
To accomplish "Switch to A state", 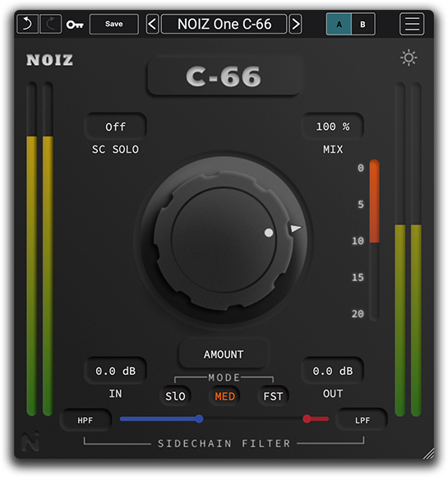I will pos(339,25).
